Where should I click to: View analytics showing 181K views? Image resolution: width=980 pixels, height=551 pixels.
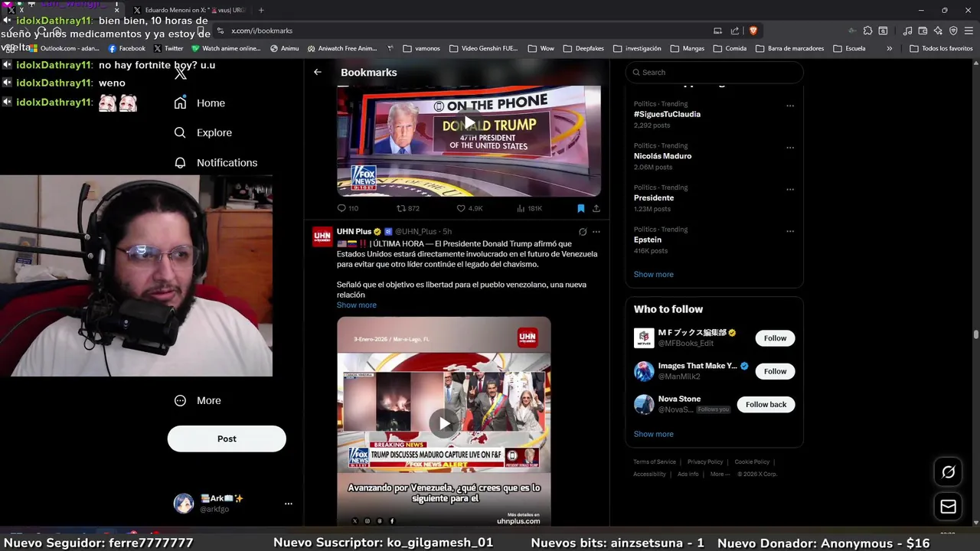click(x=529, y=208)
